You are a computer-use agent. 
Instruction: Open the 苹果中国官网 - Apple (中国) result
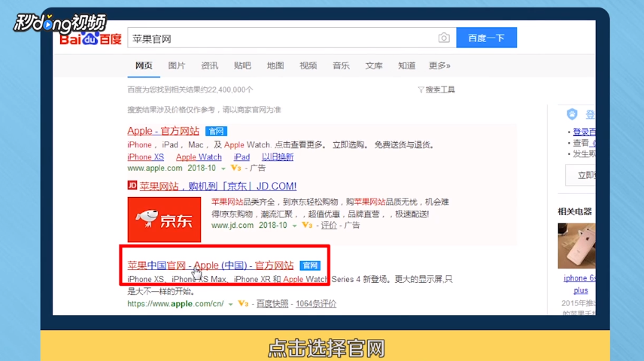pyautogui.click(x=211, y=265)
